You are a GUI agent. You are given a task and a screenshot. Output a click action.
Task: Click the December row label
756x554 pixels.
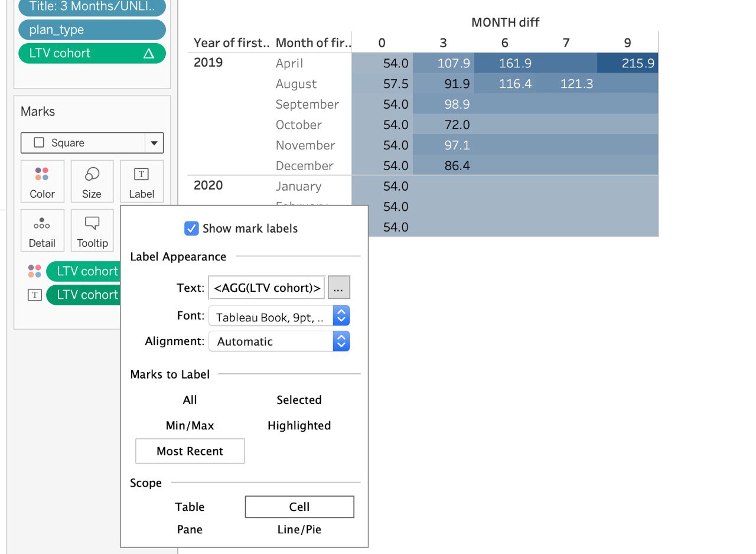[x=305, y=166]
